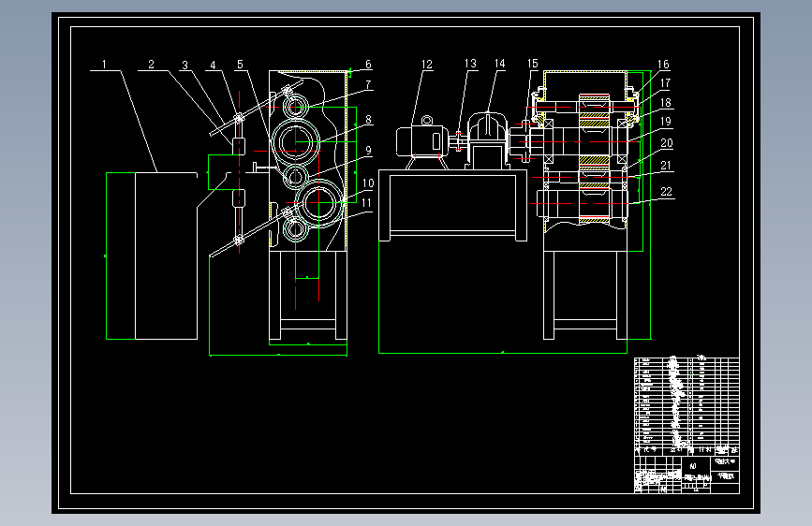Select part callout number 10
The height and width of the screenshot is (526, 812).
tap(368, 183)
